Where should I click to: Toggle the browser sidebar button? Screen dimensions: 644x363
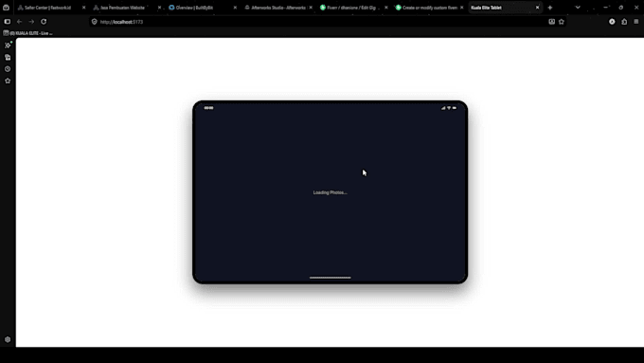coord(7,22)
